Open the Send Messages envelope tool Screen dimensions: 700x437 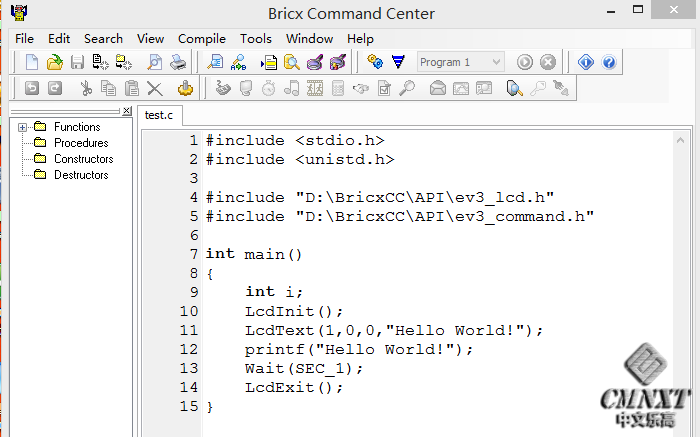(x=438, y=88)
